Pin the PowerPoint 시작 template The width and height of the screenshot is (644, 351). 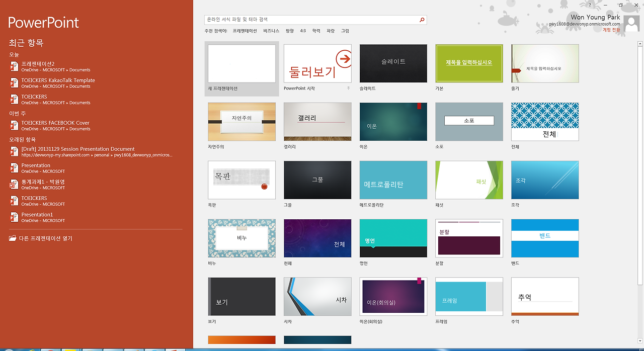pos(348,88)
